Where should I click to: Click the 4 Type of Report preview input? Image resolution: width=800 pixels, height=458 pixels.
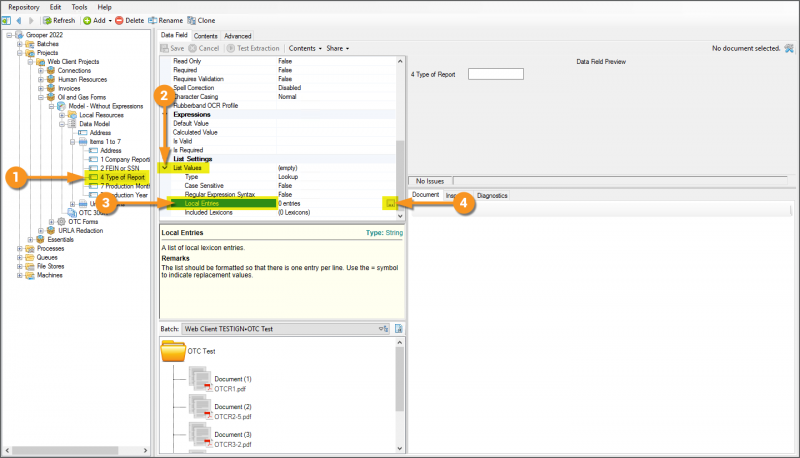(x=496, y=74)
